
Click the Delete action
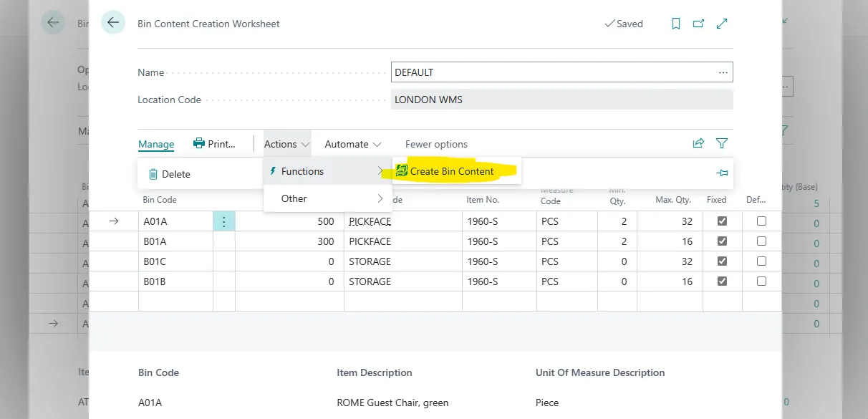tap(170, 174)
